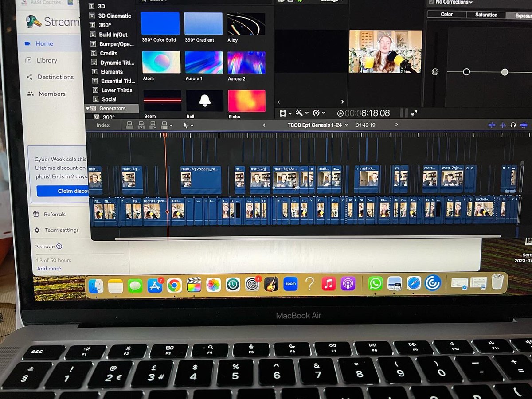Click the Index button in timeline

tap(103, 125)
